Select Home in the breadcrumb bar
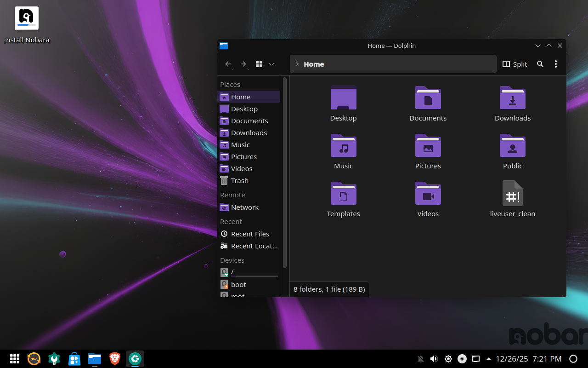588x368 pixels. (x=313, y=64)
